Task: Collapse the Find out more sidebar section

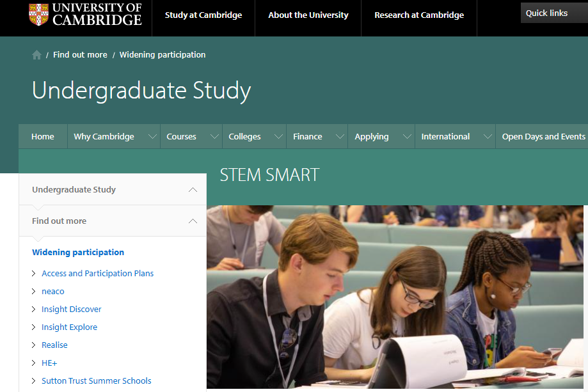Action: tap(193, 221)
